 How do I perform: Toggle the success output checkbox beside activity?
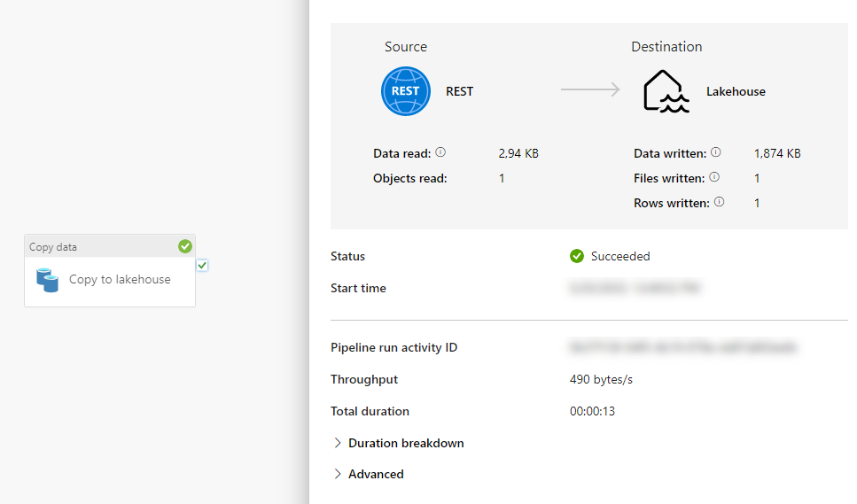click(x=203, y=265)
